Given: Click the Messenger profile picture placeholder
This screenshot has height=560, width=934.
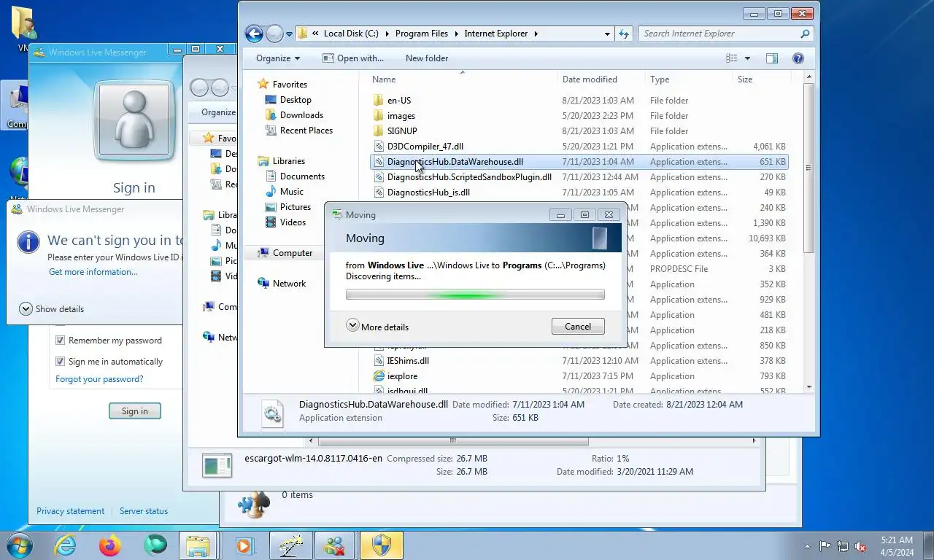Looking at the screenshot, I should (134, 121).
